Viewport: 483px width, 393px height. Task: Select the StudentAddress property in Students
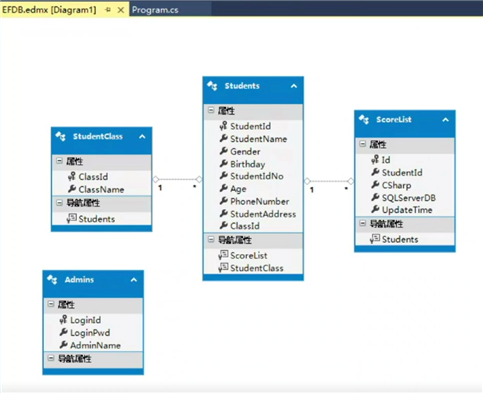click(263, 214)
